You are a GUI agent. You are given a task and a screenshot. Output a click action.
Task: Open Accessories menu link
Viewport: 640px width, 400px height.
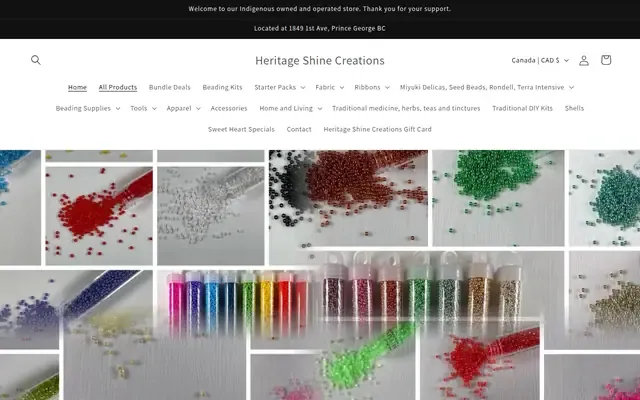coord(229,108)
